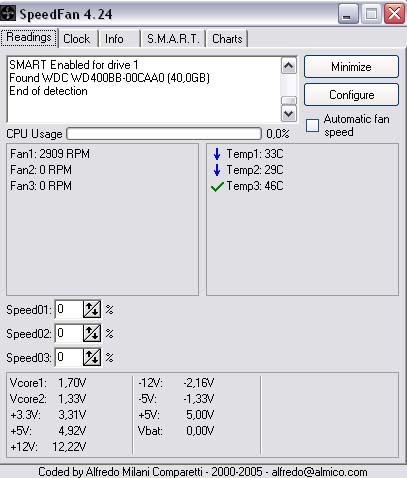Click the log scrollbar thumb
Image resolution: width=407 pixels, height=478 pixels.
click(x=289, y=100)
